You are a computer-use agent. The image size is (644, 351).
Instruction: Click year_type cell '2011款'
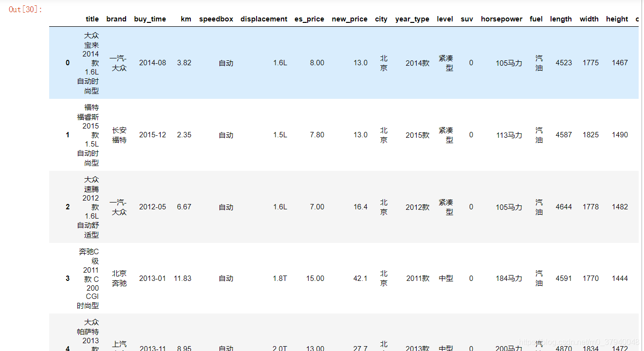(418, 278)
